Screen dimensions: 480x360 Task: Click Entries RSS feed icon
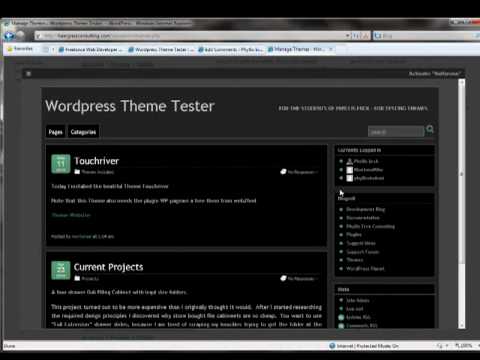point(341,317)
